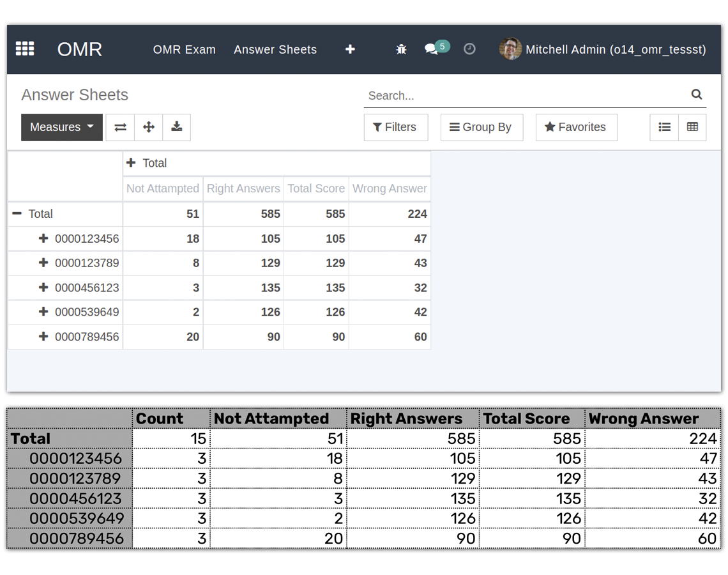Open the Measures dropdown
728x575 pixels.
61,127
